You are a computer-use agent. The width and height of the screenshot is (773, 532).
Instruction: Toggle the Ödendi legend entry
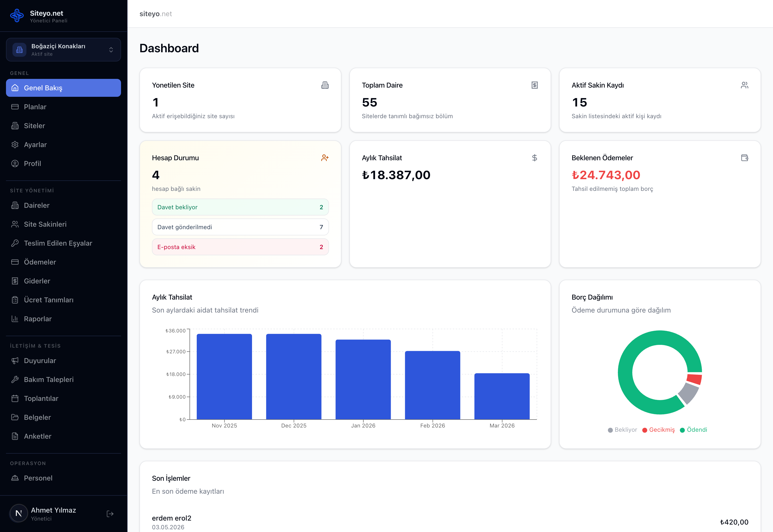(694, 430)
